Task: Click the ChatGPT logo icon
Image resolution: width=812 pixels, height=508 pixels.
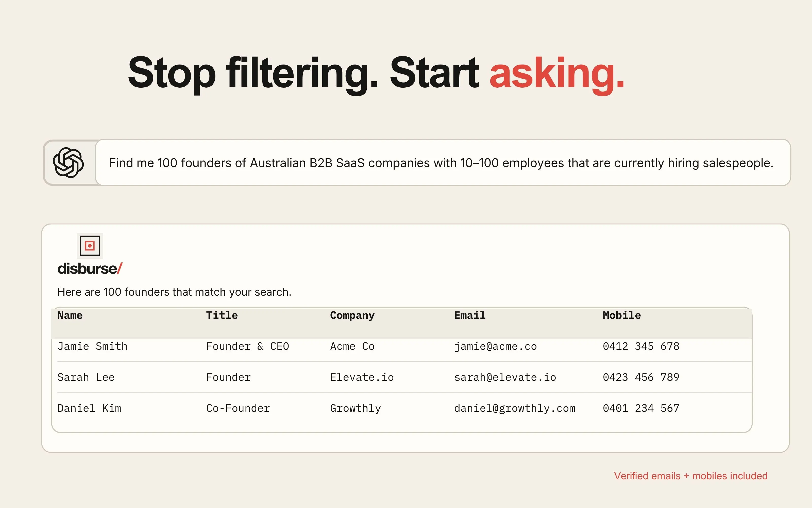Action: tap(69, 163)
